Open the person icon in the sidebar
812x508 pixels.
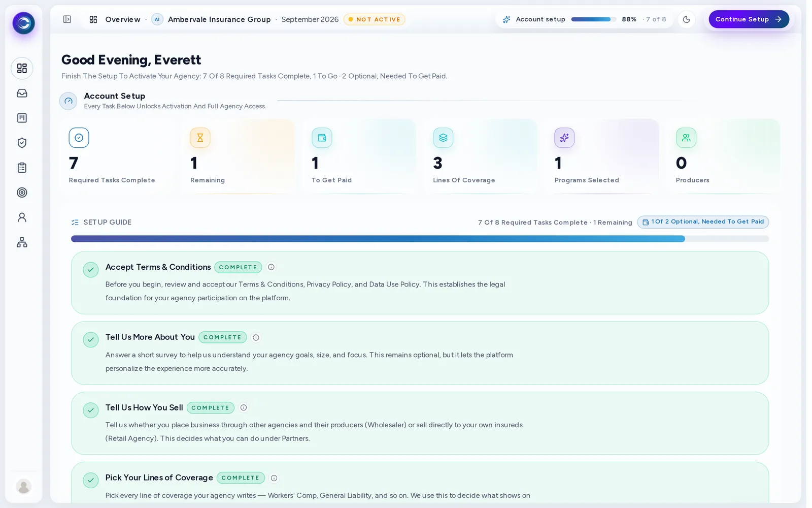pyautogui.click(x=22, y=217)
